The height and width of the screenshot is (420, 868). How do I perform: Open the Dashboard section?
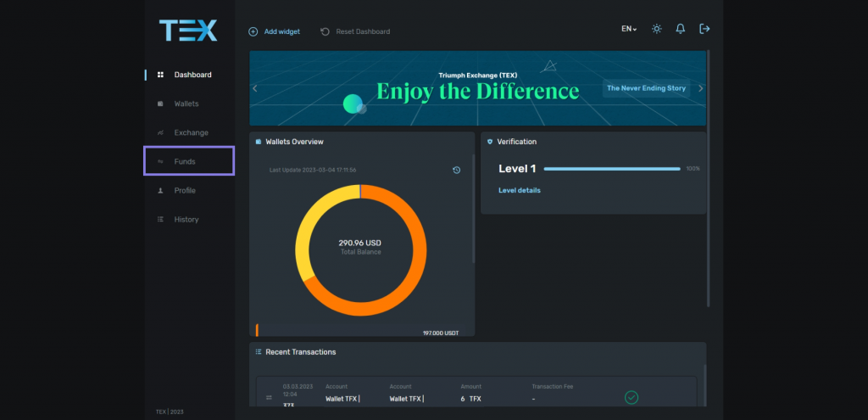(192, 75)
